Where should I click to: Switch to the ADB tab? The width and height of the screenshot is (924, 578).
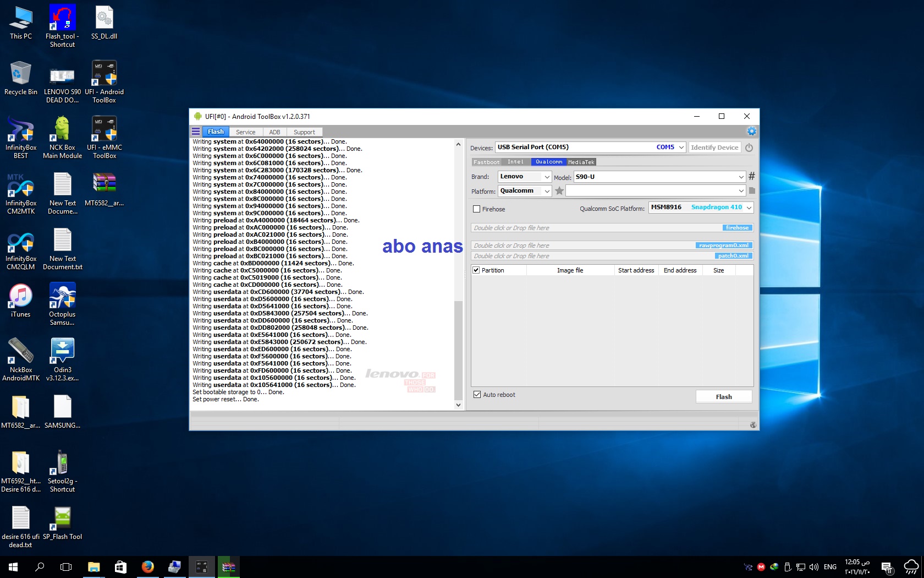tap(274, 132)
